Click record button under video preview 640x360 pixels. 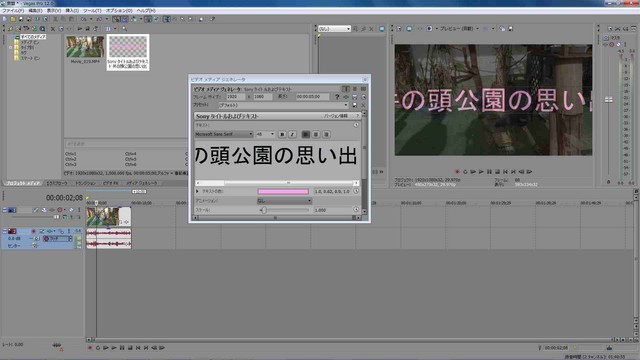[457, 172]
